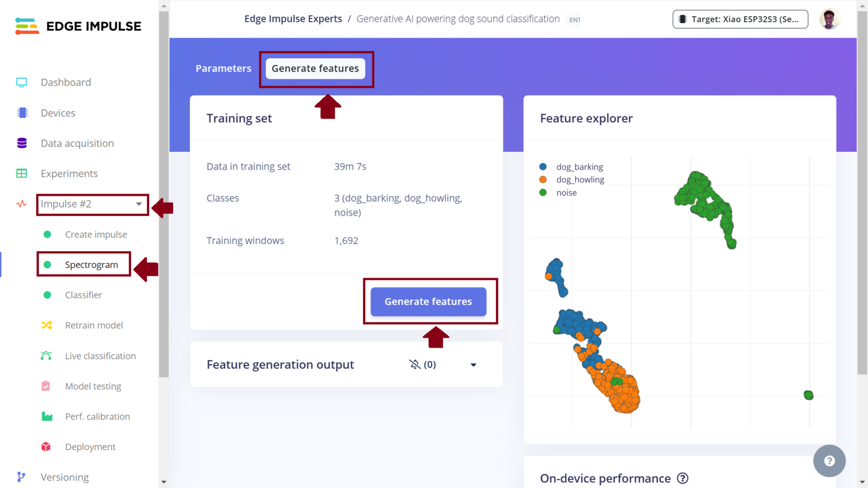Image resolution: width=868 pixels, height=488 pixels.
Task: Open Versioning
Action: 65,477
